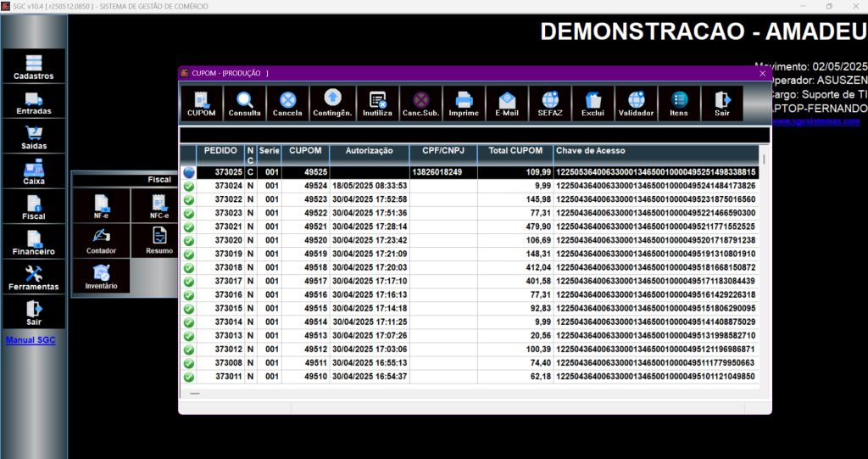Select cupom cell 49524

pos(305,186)
